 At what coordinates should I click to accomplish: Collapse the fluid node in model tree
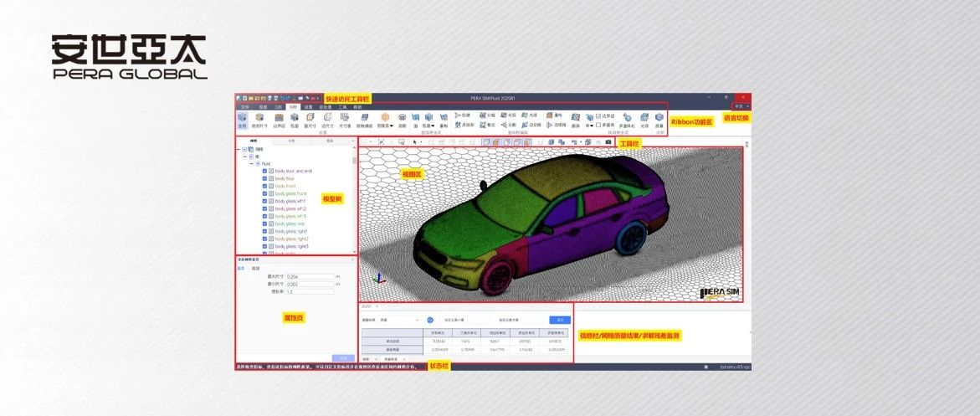(x=251, y=163)
